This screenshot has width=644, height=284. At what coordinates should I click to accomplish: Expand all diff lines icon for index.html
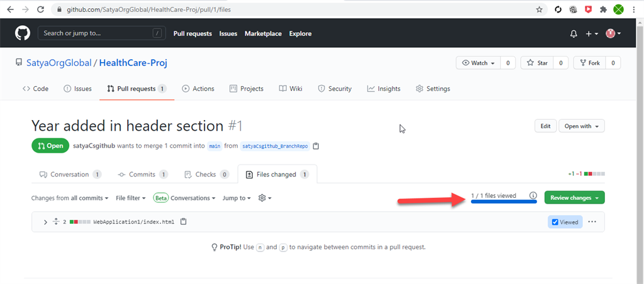pos(56,222)
